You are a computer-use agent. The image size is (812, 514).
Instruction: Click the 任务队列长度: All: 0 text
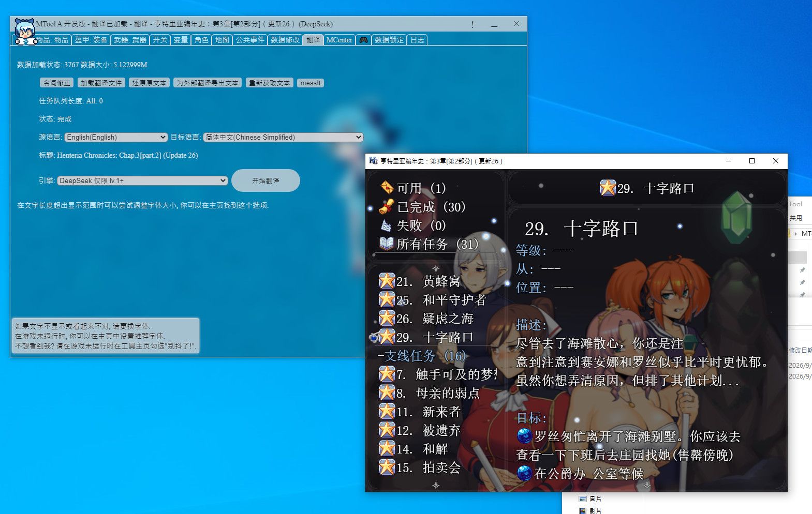pos(71,101)
